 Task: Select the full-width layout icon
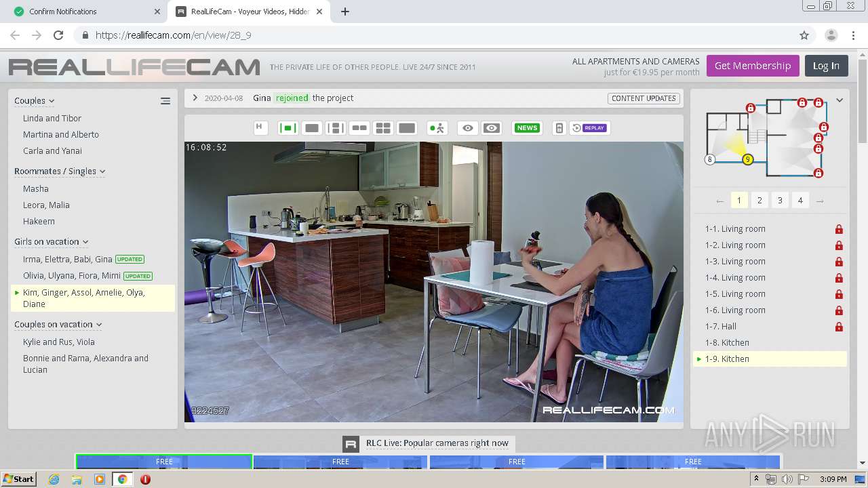pos(407,127)
